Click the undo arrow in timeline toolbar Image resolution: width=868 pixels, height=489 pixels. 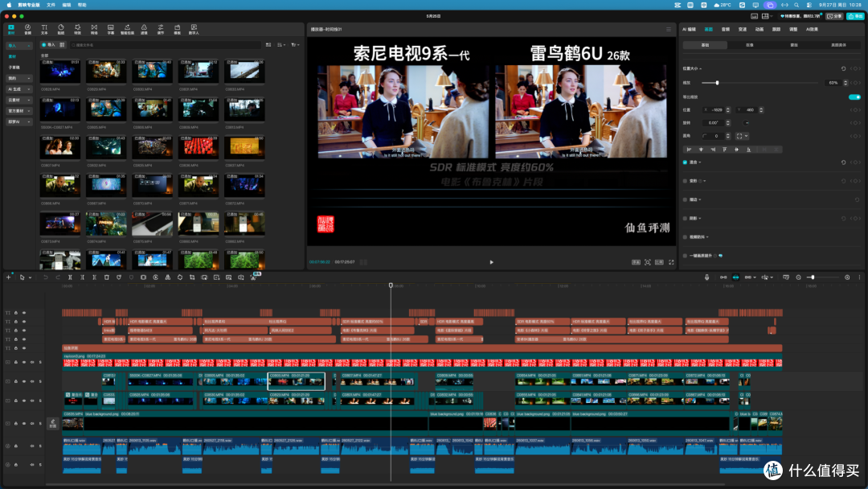tap(45, 277)
